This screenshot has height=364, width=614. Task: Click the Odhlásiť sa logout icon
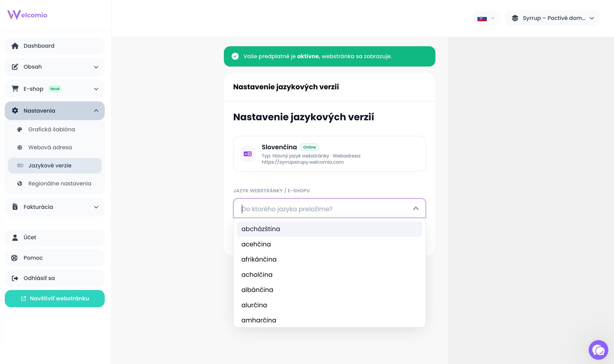click(x=15, y=278)
